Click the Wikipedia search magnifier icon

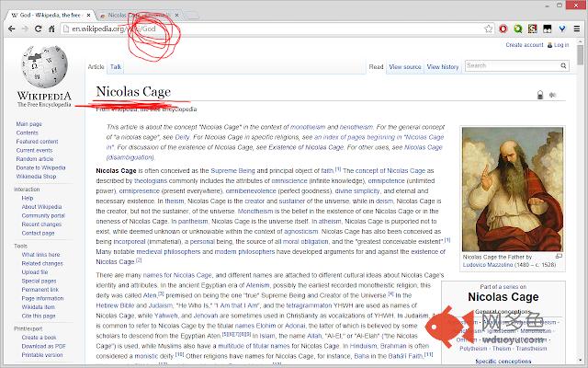(563, 65)
